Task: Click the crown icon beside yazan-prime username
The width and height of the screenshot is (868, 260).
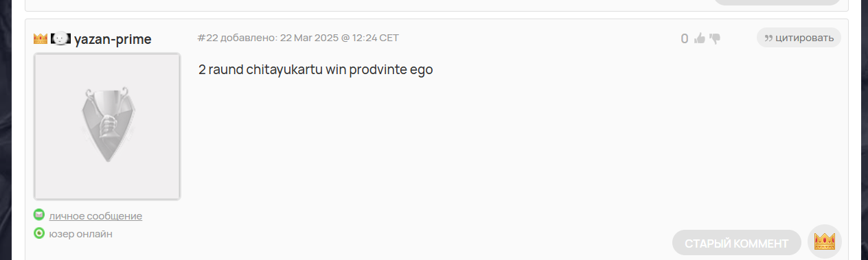Action: click(40, 39)
